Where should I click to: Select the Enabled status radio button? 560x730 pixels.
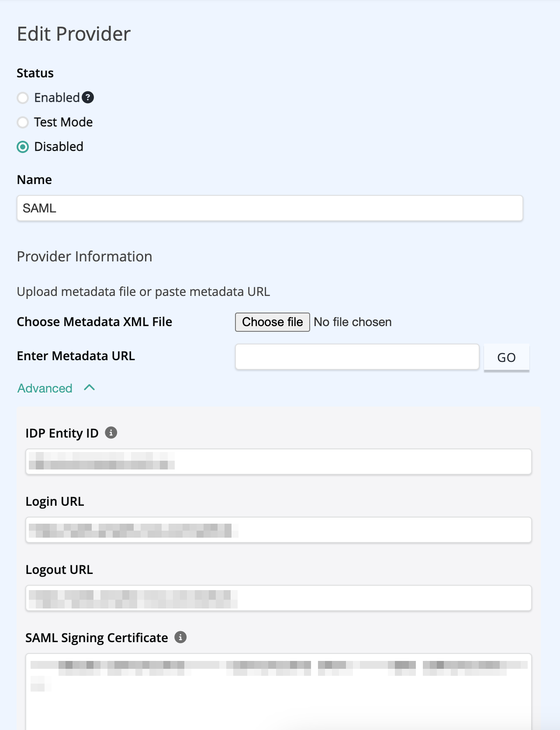tap(23, 97)
